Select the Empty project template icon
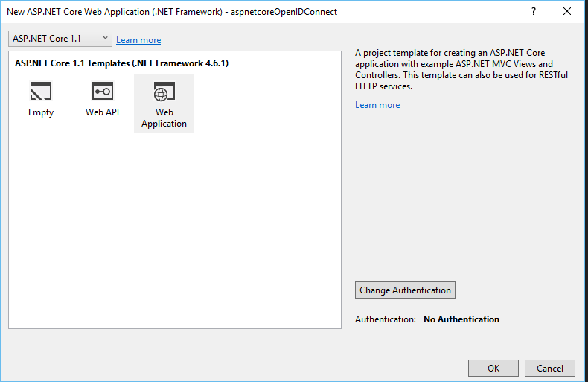 tap(40, 91)
